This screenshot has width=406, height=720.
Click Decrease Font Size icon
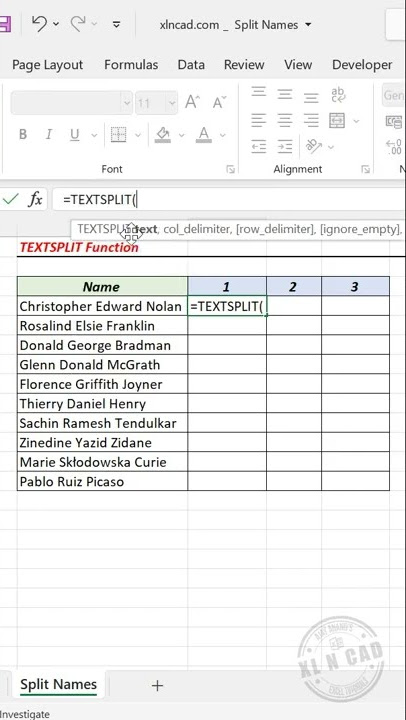220,102
